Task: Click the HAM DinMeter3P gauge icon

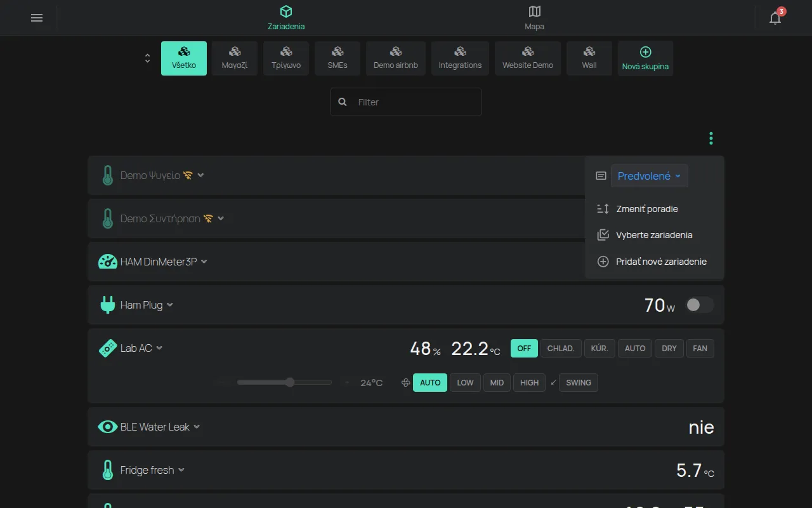Action: pyautogui.click(x=108, y=262)
